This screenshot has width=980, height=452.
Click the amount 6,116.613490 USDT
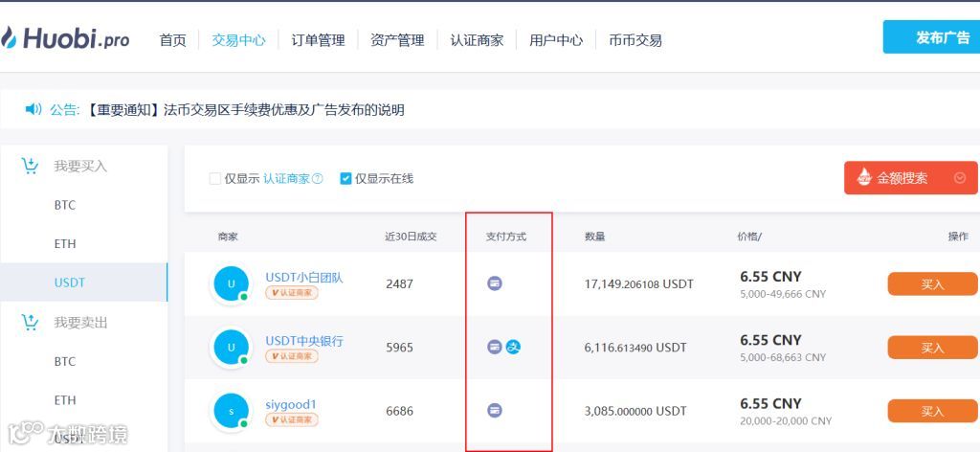click(x=635, y=347)
